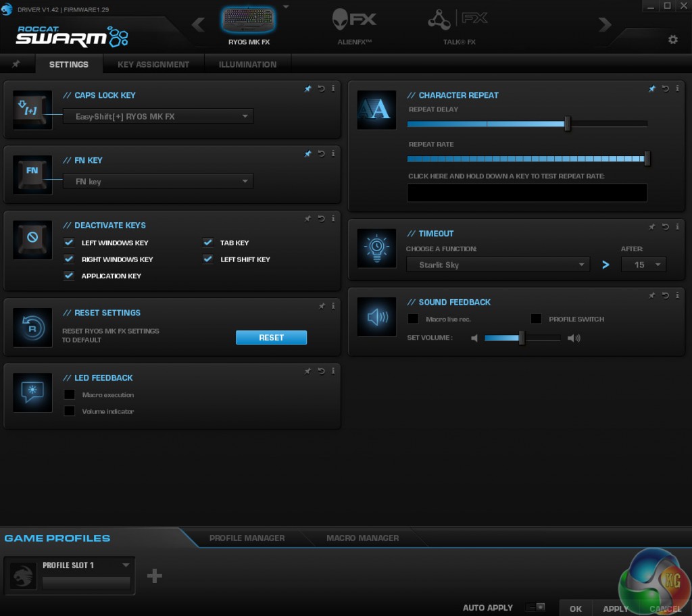
Task: Click the Profile Slot 1 thumbnail
Action: coord(22,576)
